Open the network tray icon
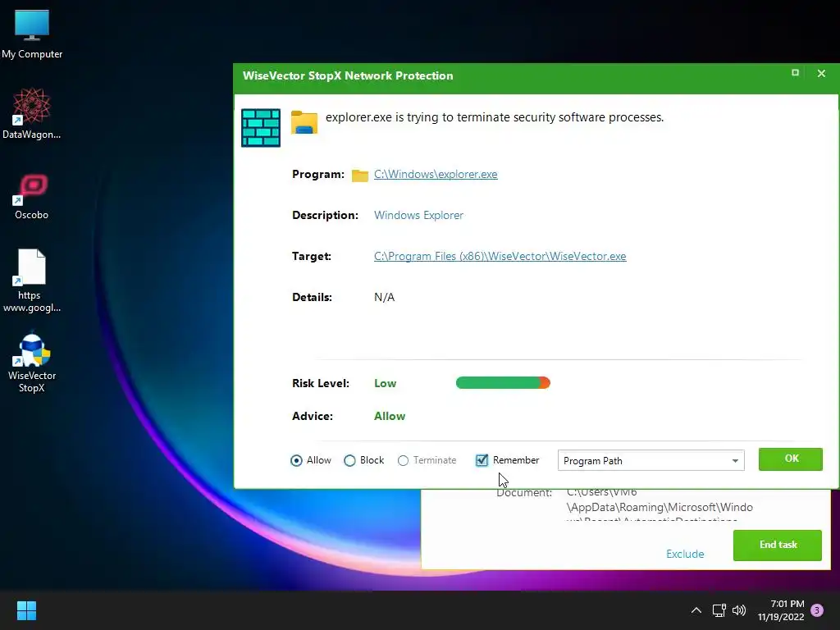Viewport: 840px width, 630px height. pos(719,610)
